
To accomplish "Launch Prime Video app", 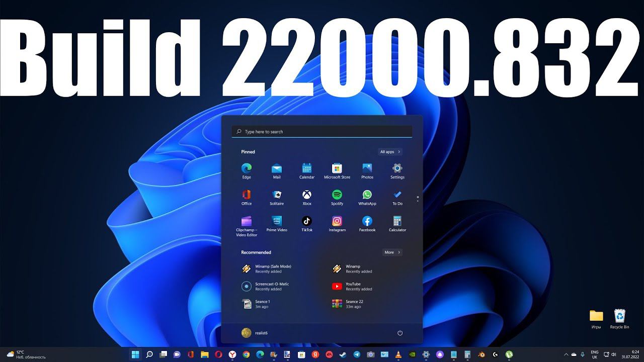I will (x=277, y=224).
